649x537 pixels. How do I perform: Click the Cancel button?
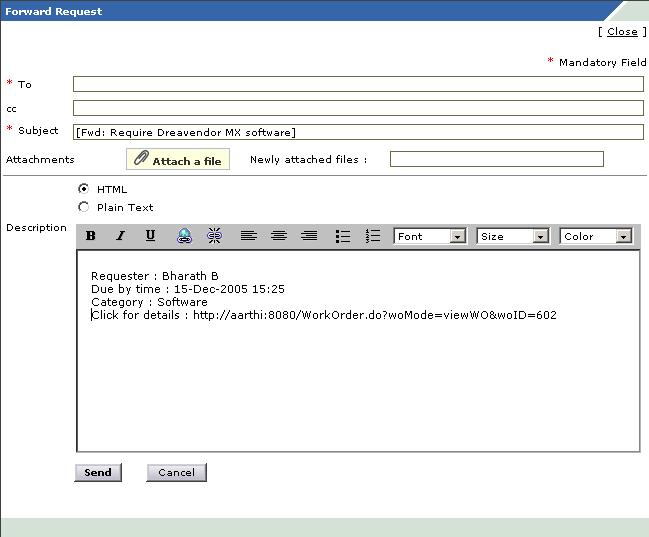(176, 472)
